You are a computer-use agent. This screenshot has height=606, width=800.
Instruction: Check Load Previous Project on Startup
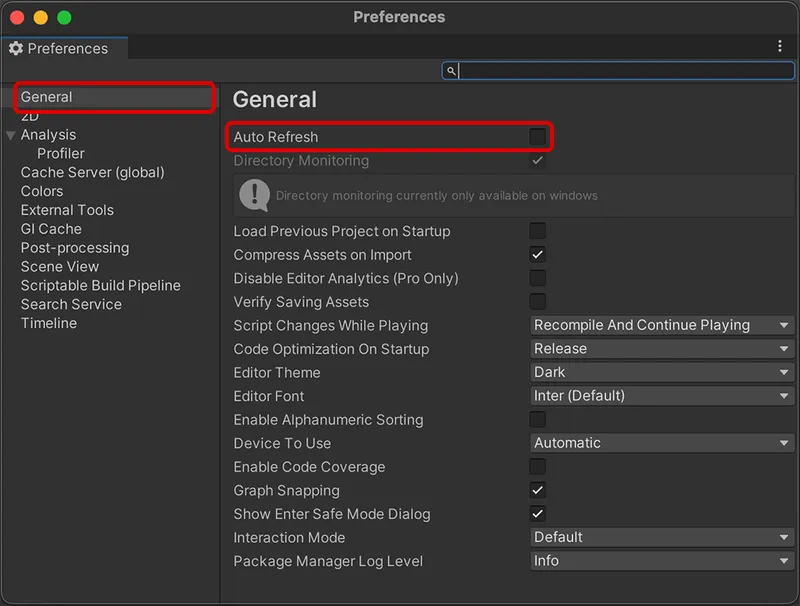click(x=537, y=231)
